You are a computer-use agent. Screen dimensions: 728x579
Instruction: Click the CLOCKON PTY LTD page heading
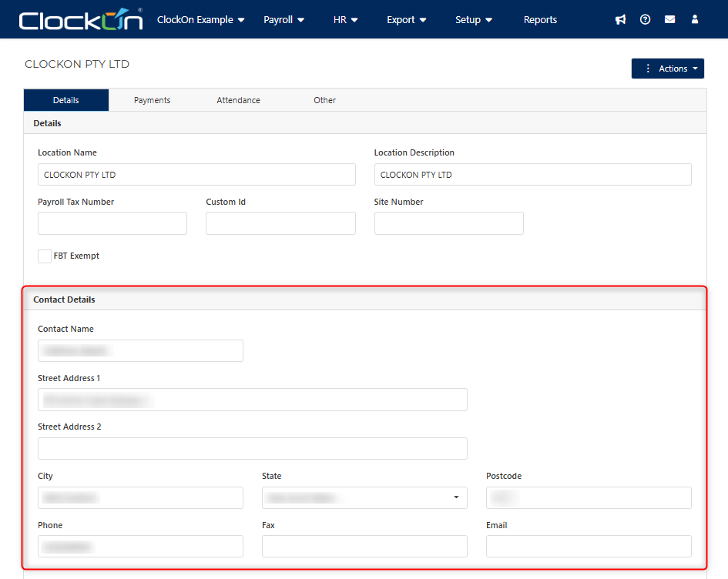77,64
